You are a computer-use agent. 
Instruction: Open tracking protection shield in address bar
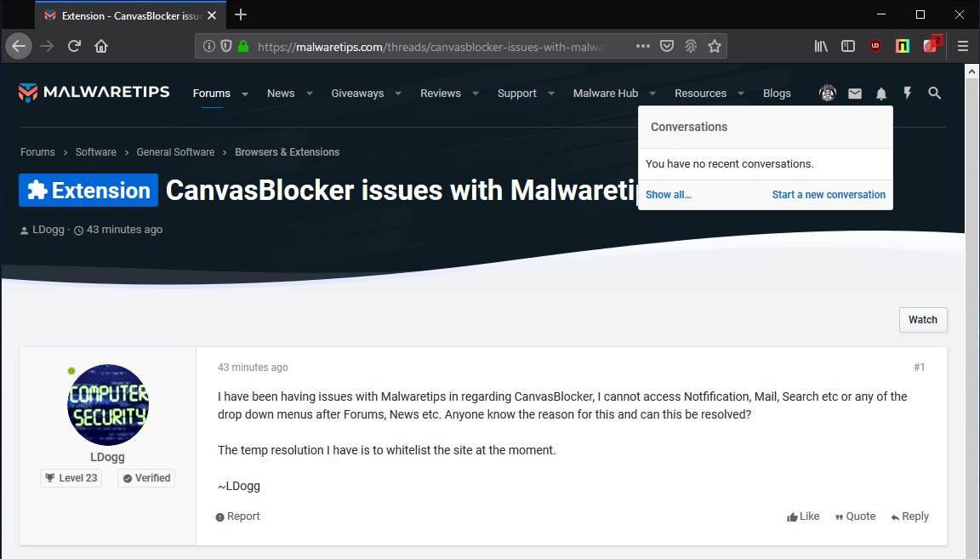coord(226,46)
